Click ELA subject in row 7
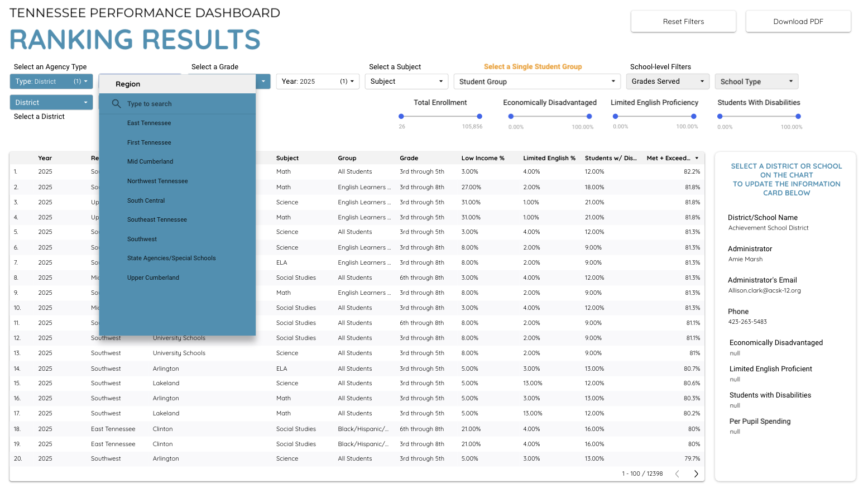 282,262
